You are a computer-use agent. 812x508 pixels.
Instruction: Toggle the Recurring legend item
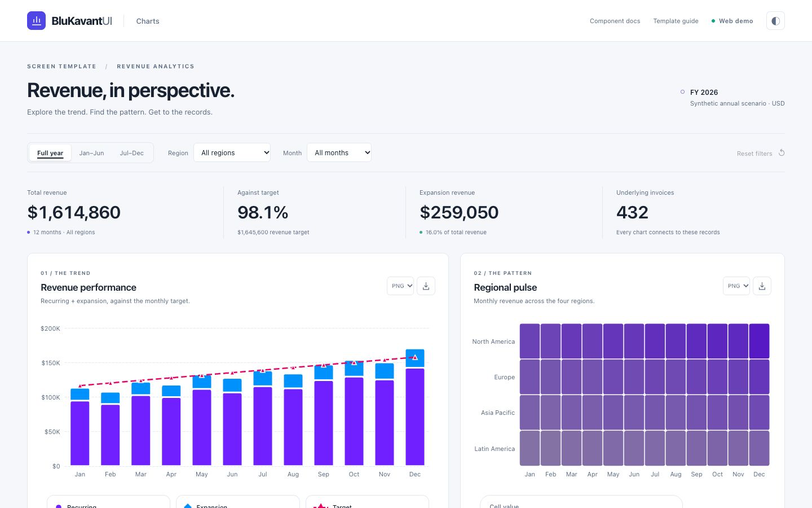pyautogui.click(x=108, y=502)
